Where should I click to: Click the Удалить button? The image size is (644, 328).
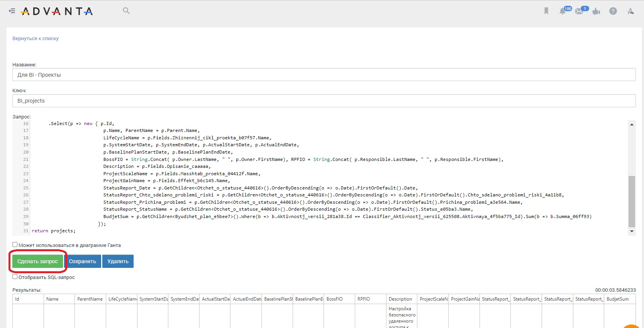118,261
